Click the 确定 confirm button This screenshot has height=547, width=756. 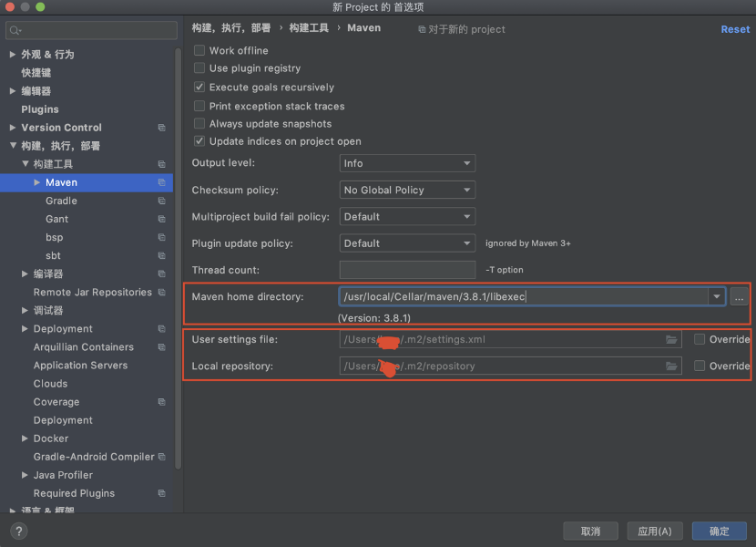click(719, 532)
